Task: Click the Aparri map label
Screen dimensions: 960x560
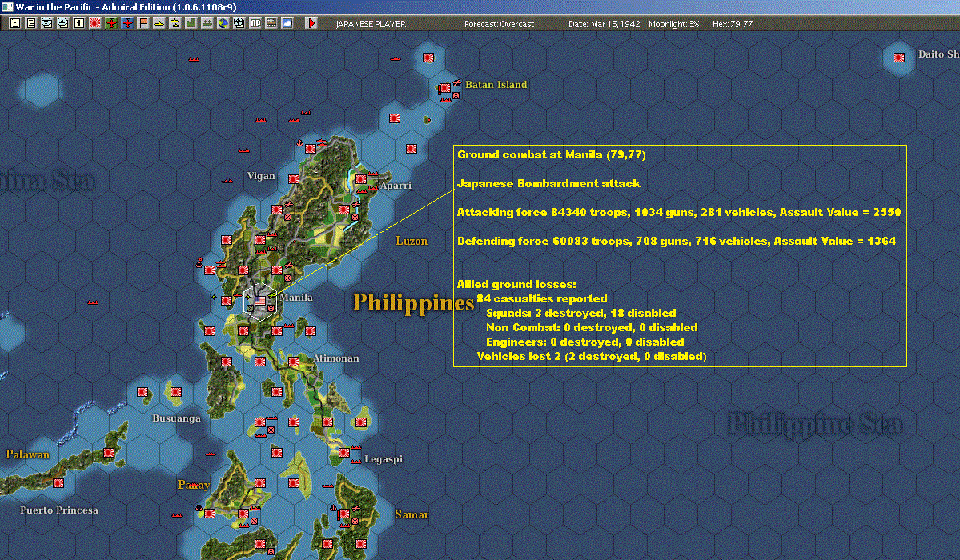Action: (x=396, y=185)
